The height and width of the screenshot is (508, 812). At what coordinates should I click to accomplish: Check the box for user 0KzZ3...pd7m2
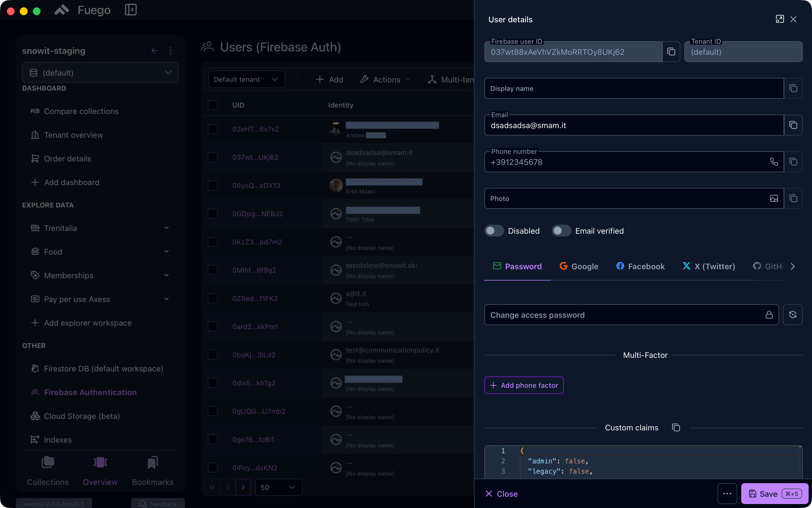tap(213, 242)
